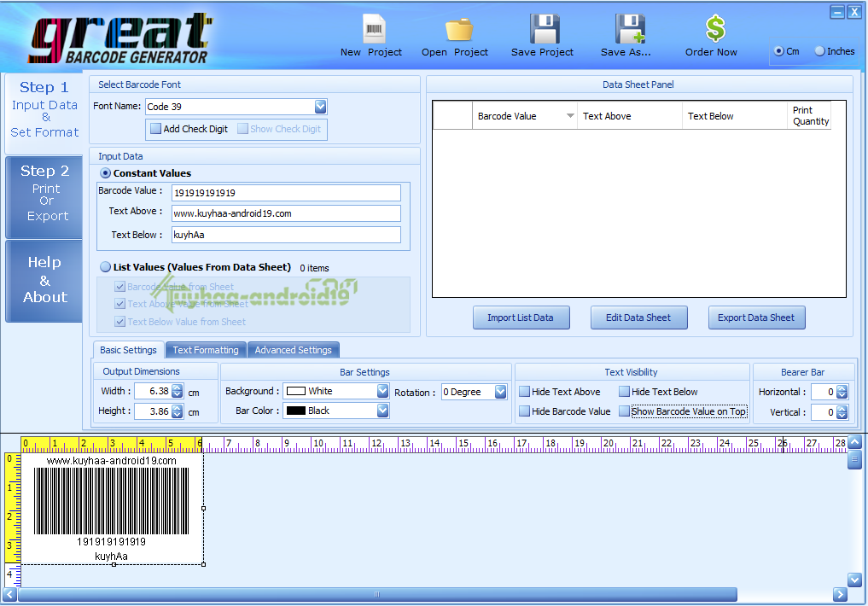Image resolution: width=868 pixels, height=606 pixels.
Task: Click the Import List Data button
Action: pos(521,318)
